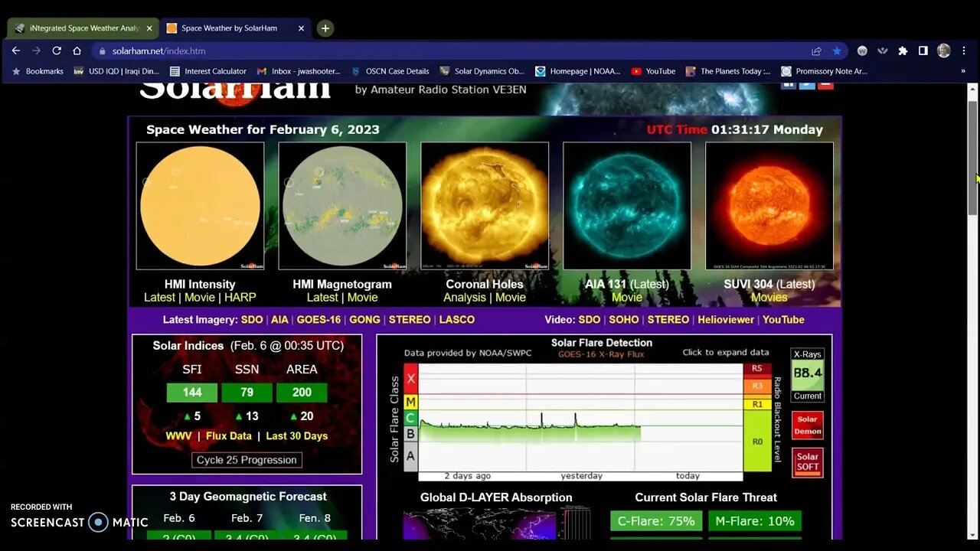Click the user profile avatar
Image resolution: width=980 pixels, height=551 pixels.
coord(943,51)
